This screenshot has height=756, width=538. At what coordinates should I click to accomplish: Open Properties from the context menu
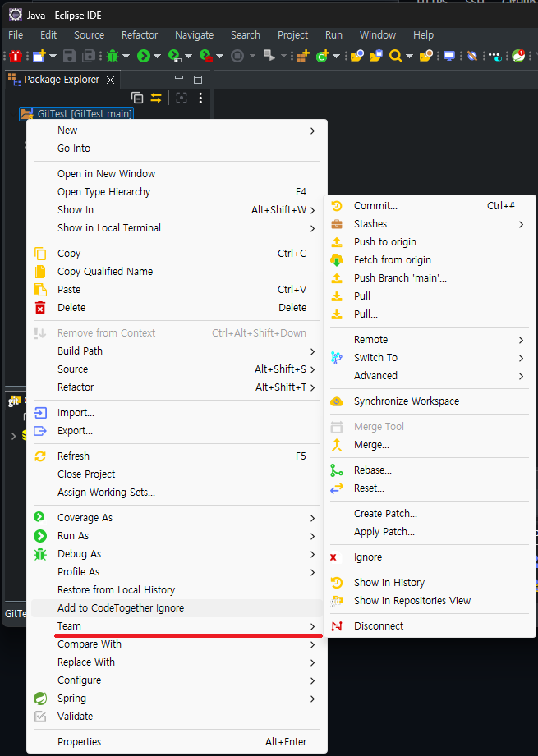pyautogui.click(x=177, y=741)
